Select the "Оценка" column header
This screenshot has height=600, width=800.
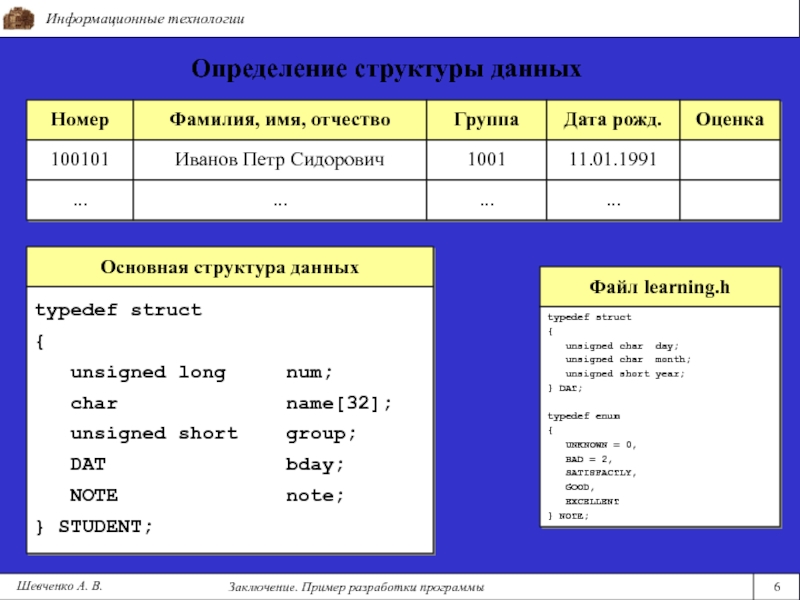(729, 120)
